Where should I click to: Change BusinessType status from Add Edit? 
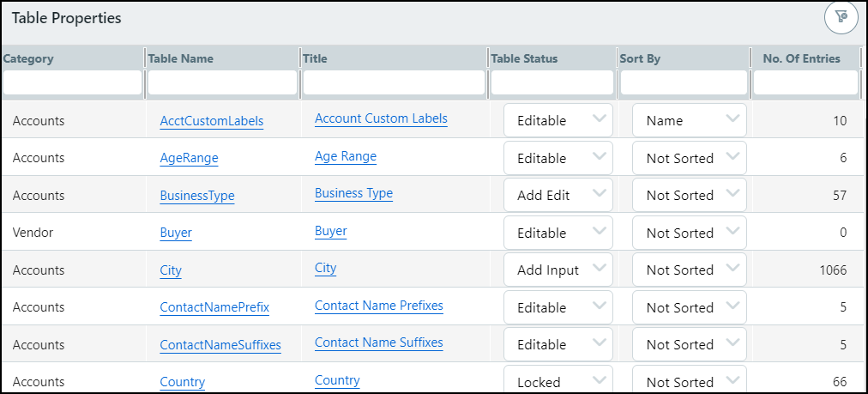(558, 196)
